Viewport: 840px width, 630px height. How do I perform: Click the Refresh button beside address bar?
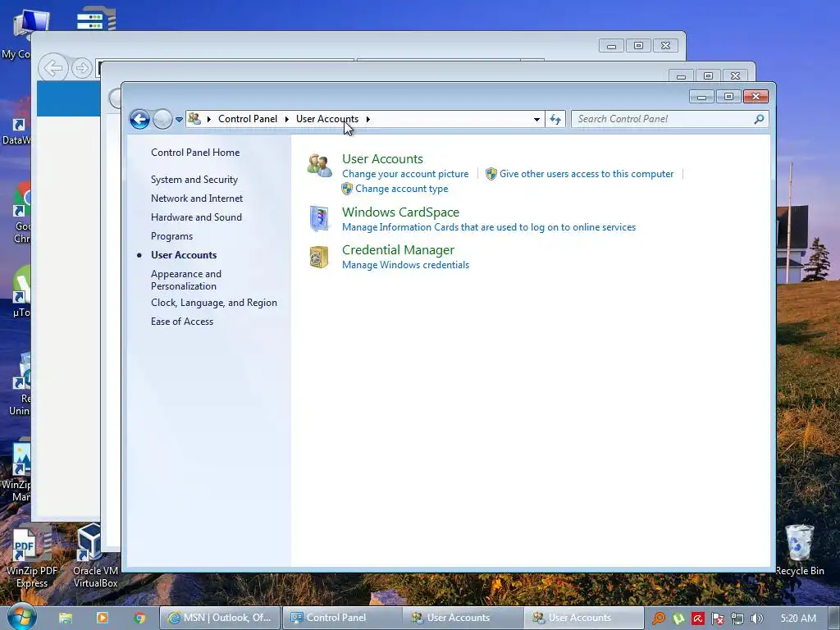(555, 119)
